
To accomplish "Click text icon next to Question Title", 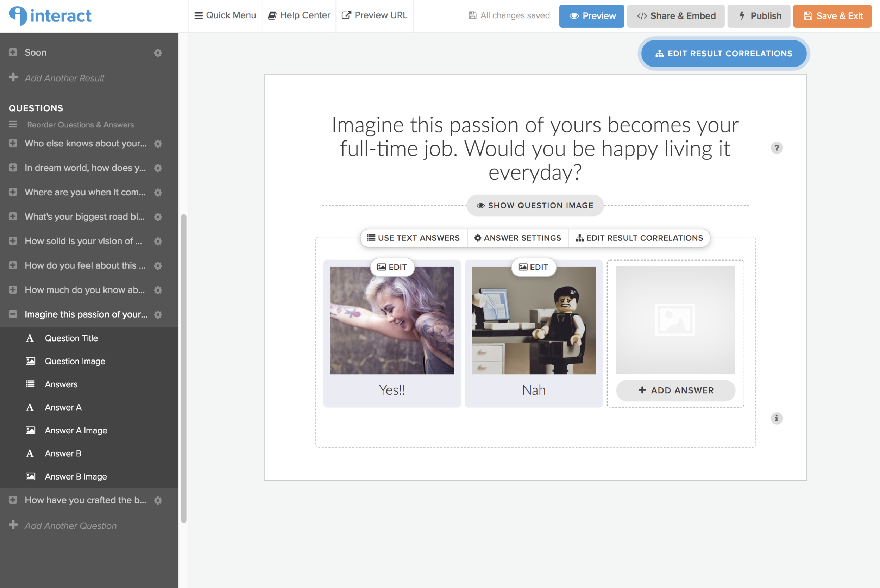I will [x=30, y=338].
